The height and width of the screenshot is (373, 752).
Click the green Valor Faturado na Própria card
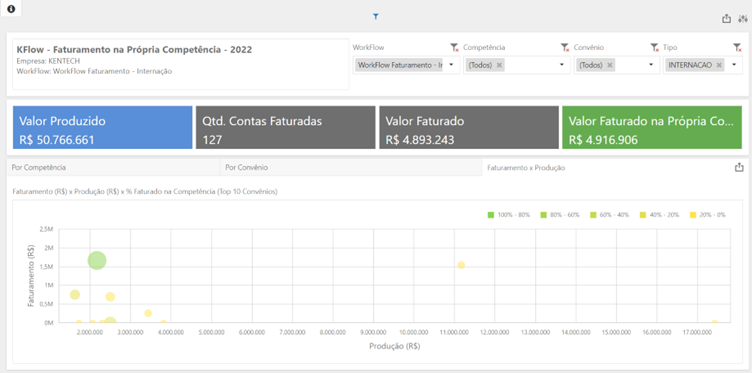(652, 128)
